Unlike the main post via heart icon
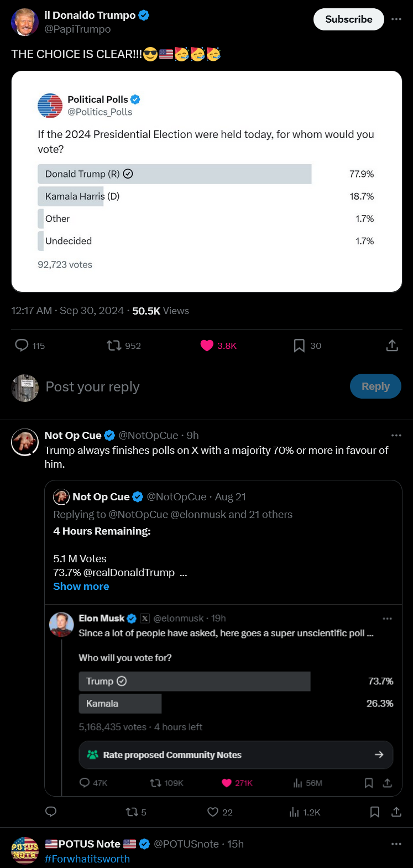 point(207,346)
